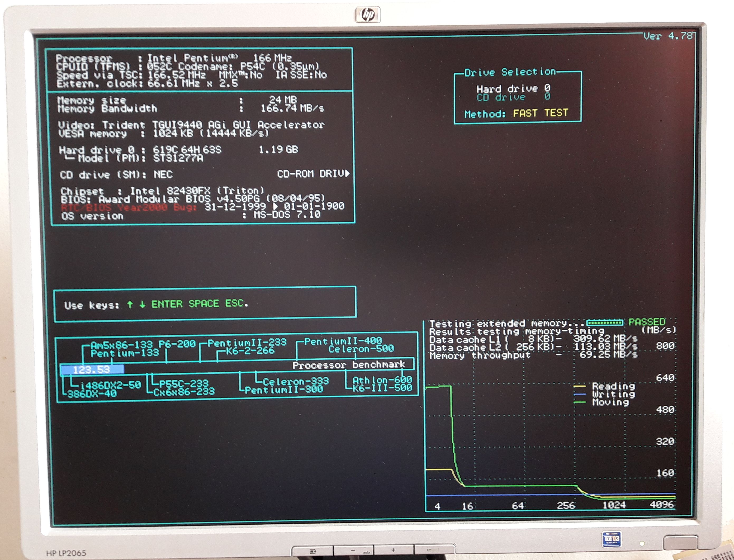Click the green down arrow key hint
Viewport: 734px width, 560px height.
[x=142, y=304]
